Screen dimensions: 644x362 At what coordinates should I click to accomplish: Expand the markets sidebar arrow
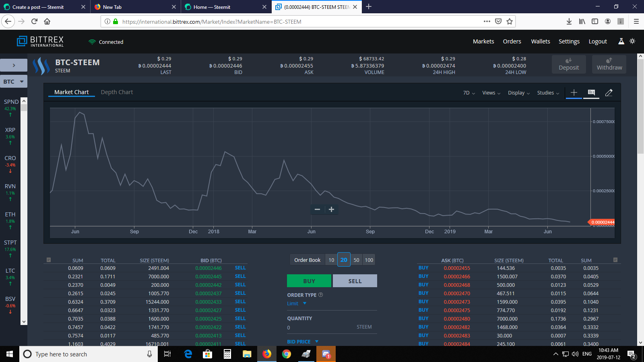coord(14,65)
